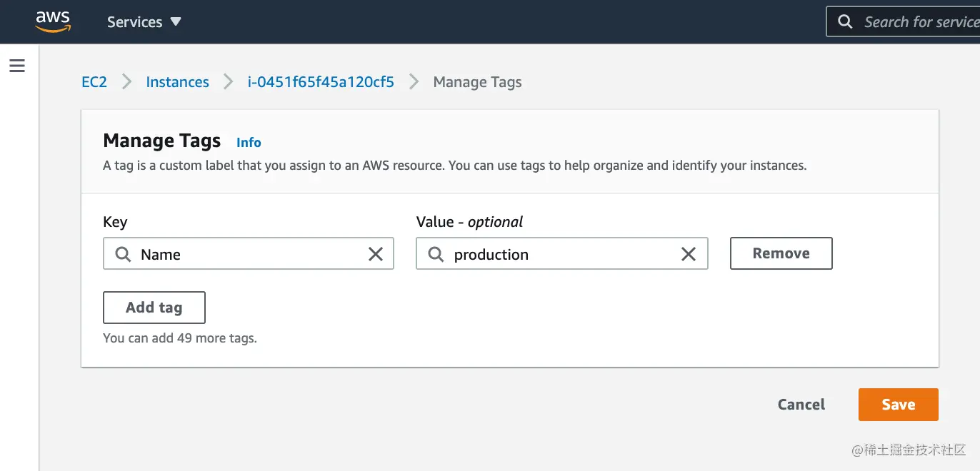Navigate to EC2 via the breadcrumb link

[94, 81]
